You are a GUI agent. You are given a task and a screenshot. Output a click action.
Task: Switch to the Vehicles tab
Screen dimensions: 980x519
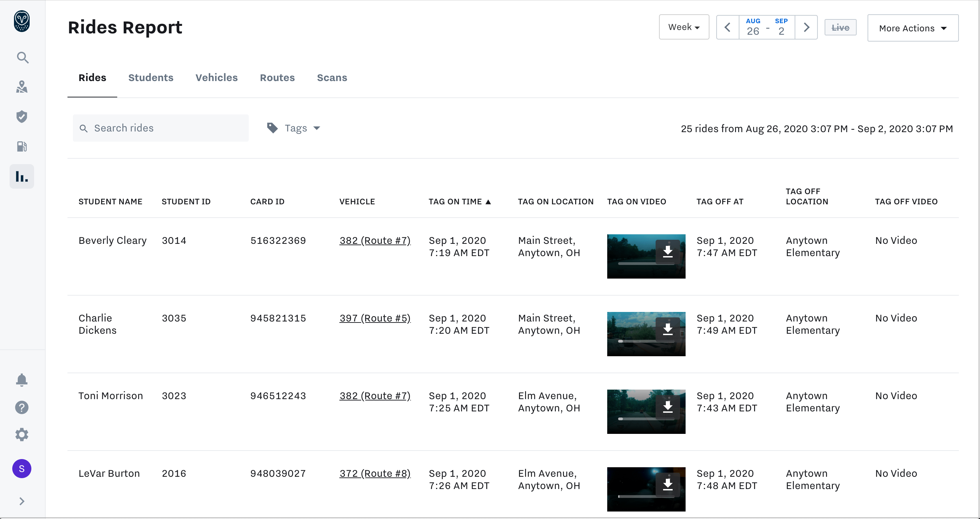pyautogui.click(x=216, y=78)
